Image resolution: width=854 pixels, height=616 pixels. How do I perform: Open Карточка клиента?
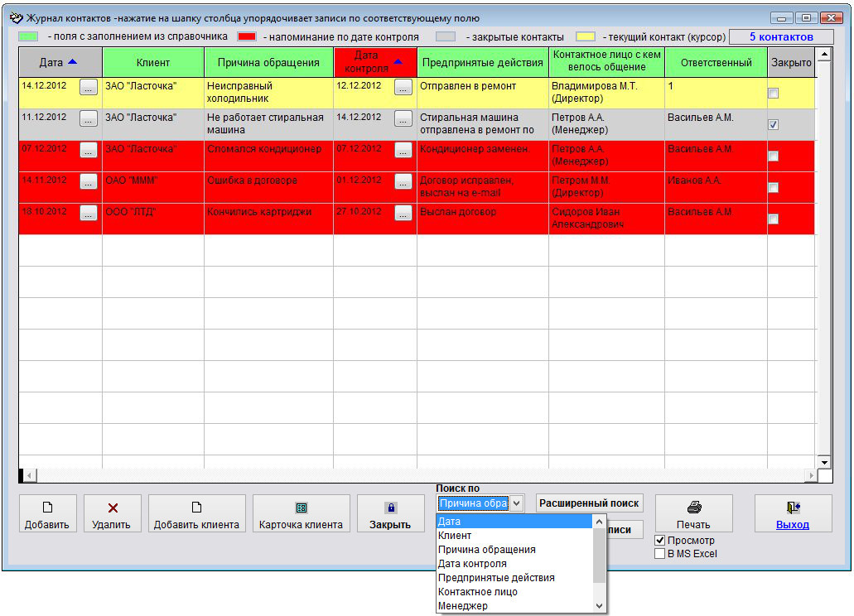pos(302,513)
